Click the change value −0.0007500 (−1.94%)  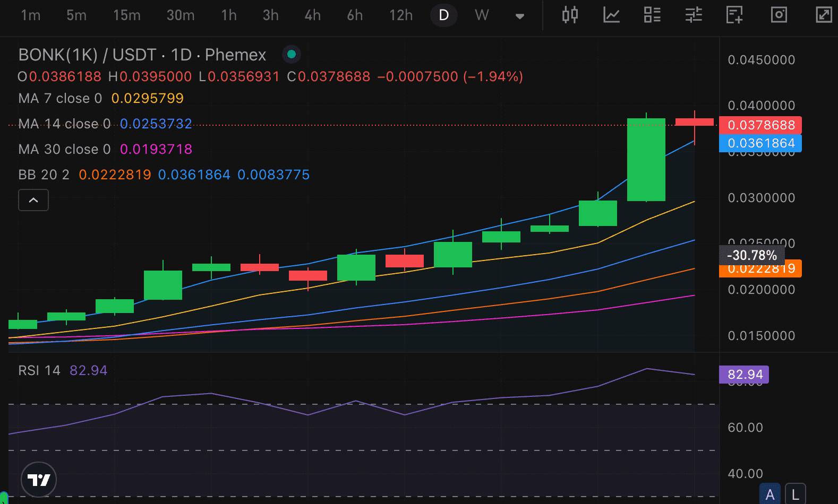tap(450, 76)
